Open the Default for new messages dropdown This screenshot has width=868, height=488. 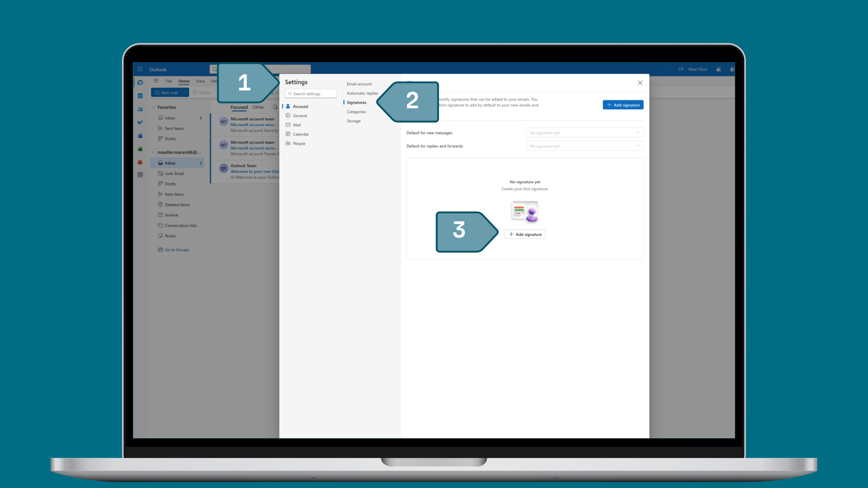click(584, 132)
